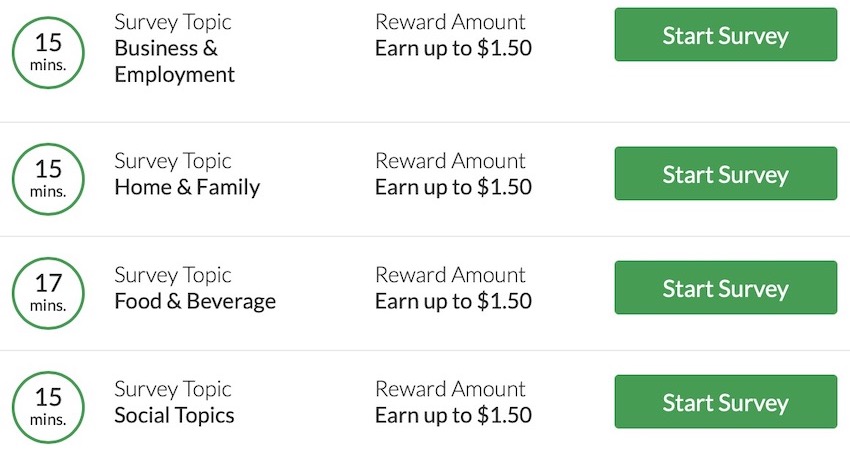The image size is (850, 450).
Task: Start the Food & Beverage survey
Action: coord(725,288)
